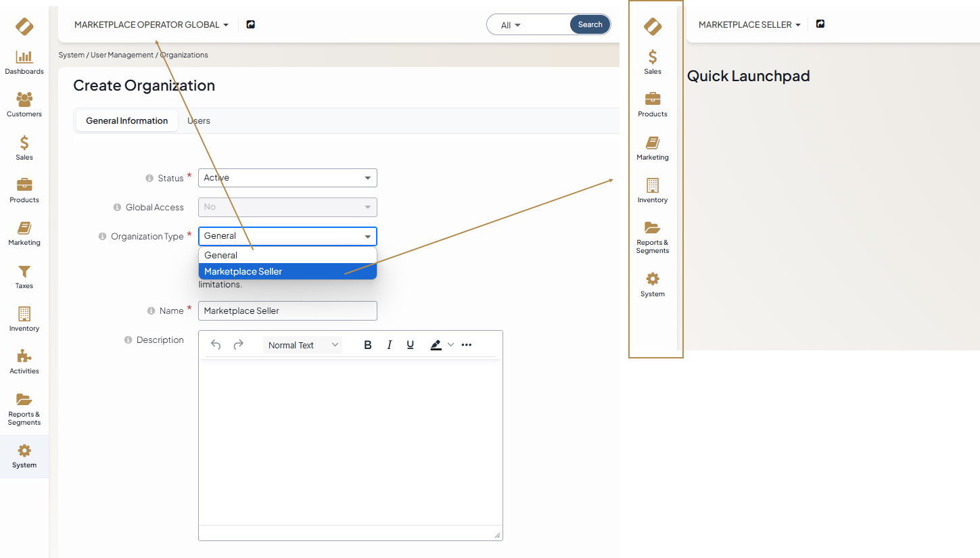Click Organizations in the breadcrumb
This screenshot has width=980, height=558.
coord(184,55)
